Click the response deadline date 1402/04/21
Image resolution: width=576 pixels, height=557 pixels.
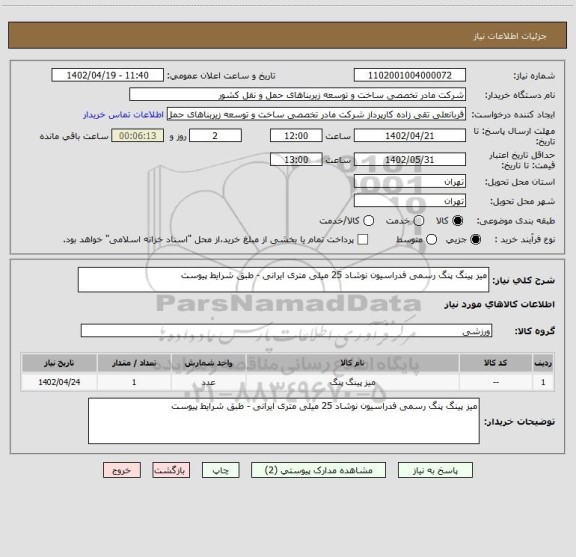410,136
